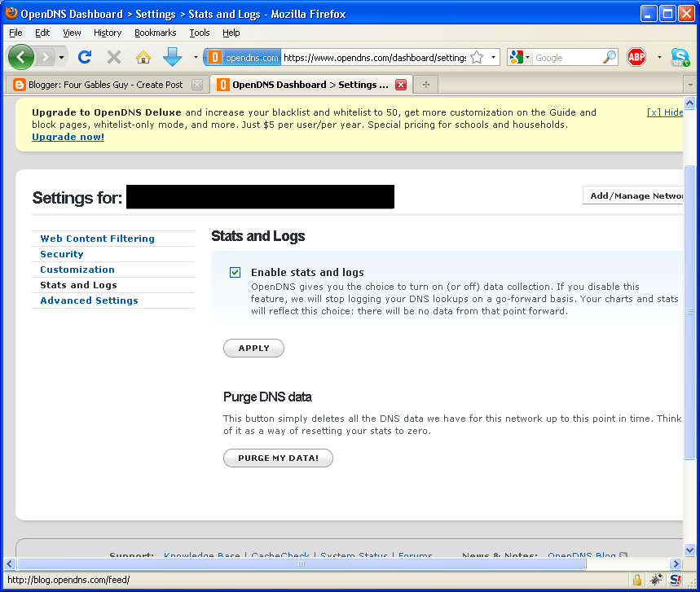
Task: Click the Skype toolbar icon
Action: [x=680, y=57]
